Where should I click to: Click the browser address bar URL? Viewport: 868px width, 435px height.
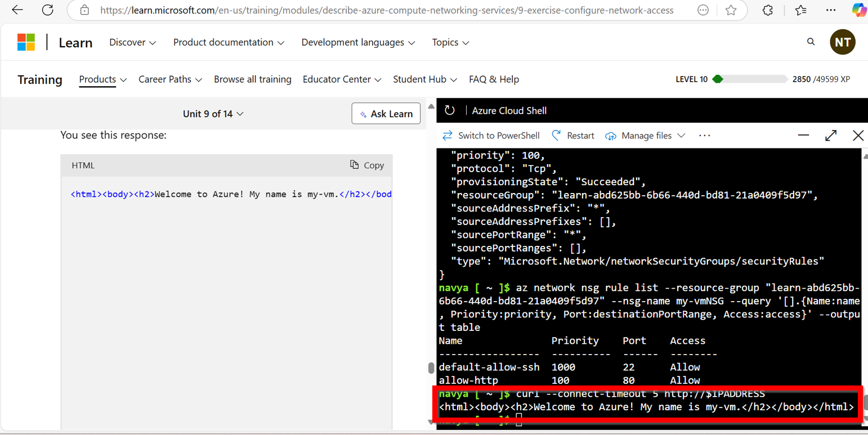click(x=387, y=10)
